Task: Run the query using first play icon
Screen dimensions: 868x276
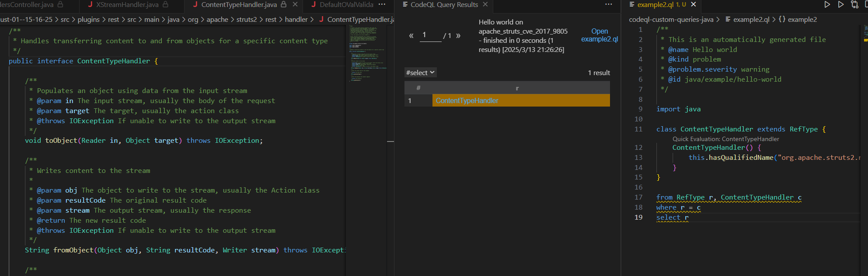Action: pyautogui.click(x=827, y=4)
